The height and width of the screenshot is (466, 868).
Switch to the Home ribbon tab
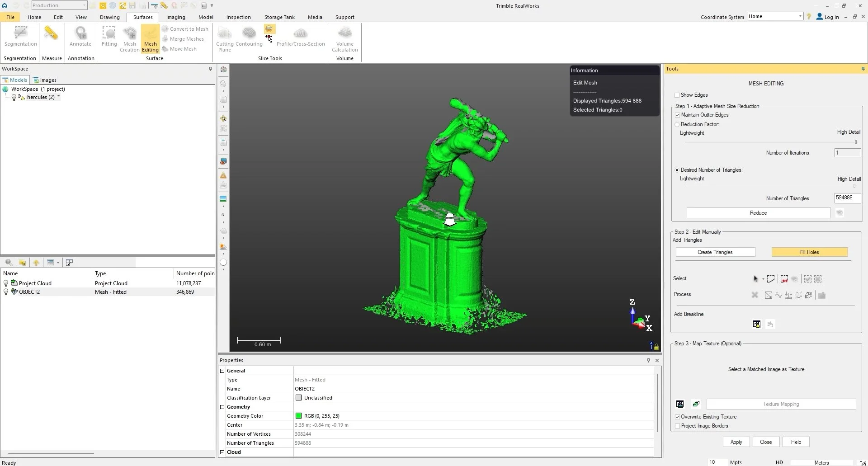[x=34, y=17]
